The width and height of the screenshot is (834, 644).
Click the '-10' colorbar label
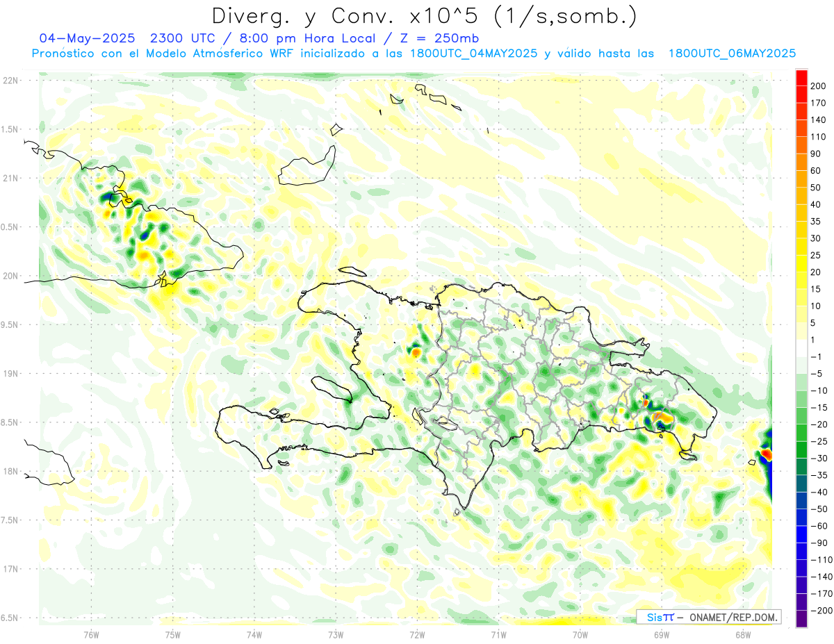pyautogui.click(x=819, y=390)
